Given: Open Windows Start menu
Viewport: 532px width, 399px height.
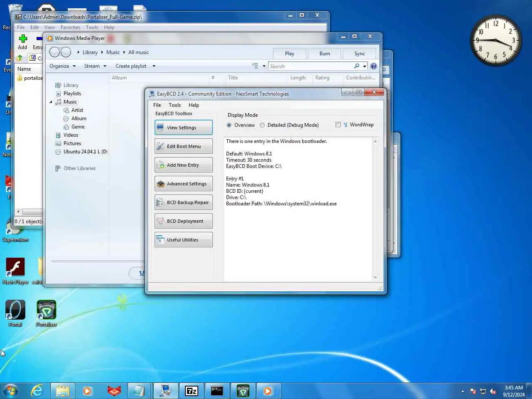Looking at the screenshot, I should [x=11, y=391].
